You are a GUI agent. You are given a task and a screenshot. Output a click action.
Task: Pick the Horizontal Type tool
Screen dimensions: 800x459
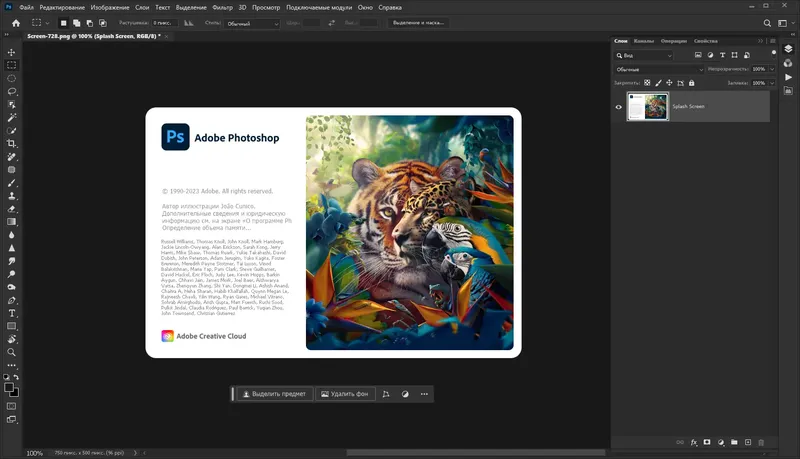(x=12, y=313)
